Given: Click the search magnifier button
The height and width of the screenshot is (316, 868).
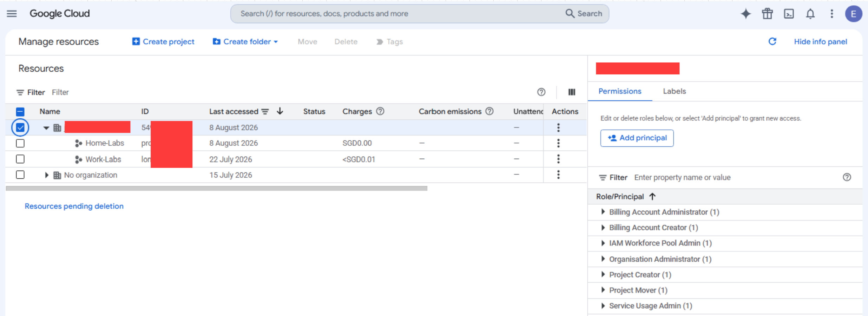Looking at the screenshot, I should click(584, 14).
